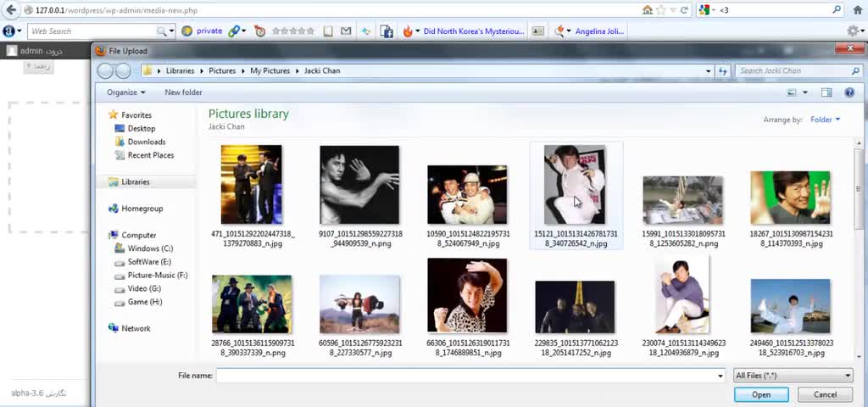
Task: Click the flame magnifier icon before Angelina Joli
Action: tap(559, 31)
